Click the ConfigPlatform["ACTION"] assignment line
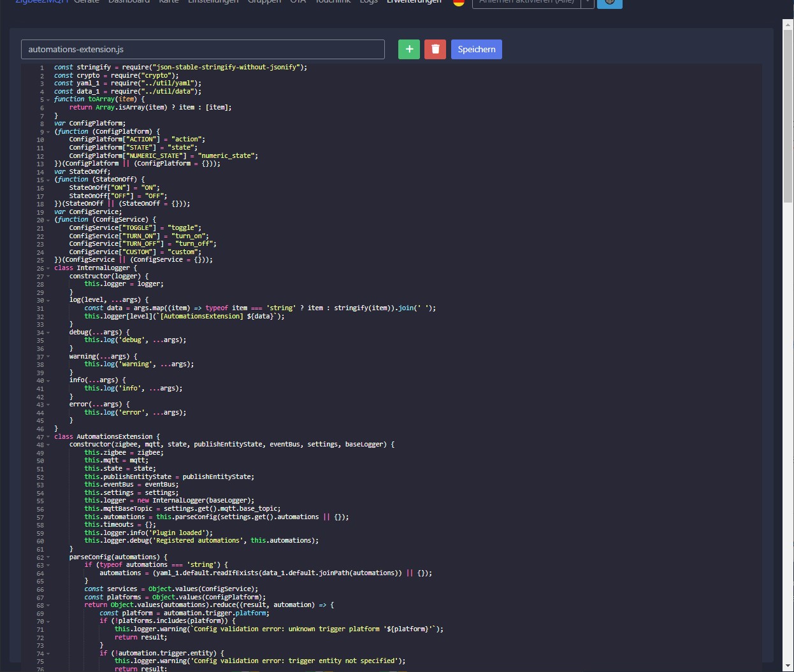Image resolution: width=794 pixels, height=672 pixels. point(137,139)
